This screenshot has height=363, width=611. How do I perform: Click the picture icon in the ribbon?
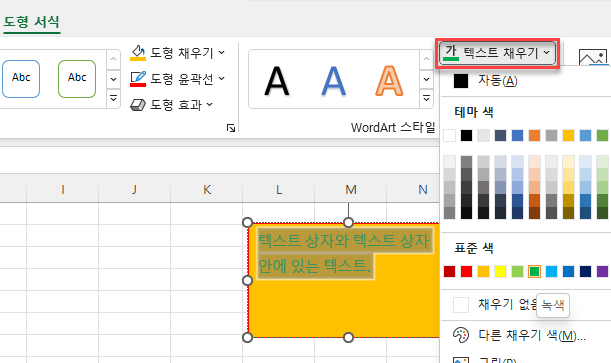click(x=593, y=57)
